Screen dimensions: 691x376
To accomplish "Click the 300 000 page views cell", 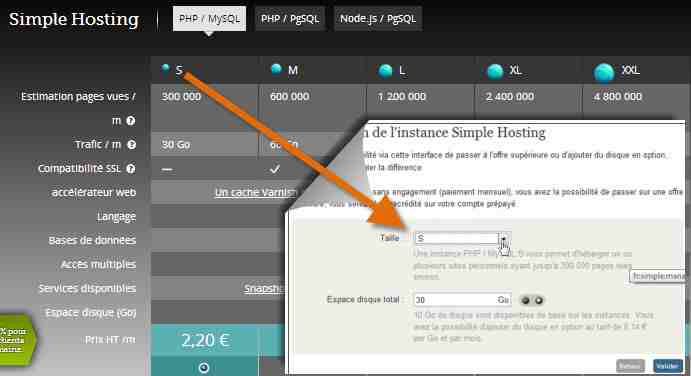I will click(x=204, y=108).
